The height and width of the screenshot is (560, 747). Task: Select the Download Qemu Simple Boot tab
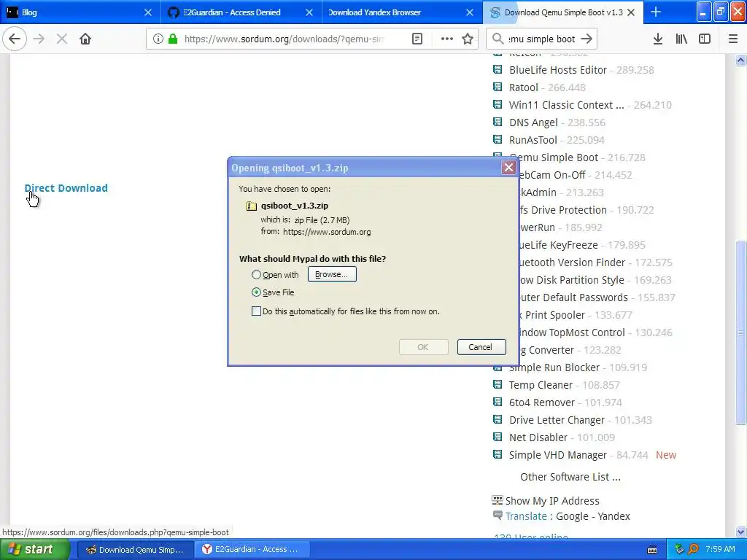[563, 12]
